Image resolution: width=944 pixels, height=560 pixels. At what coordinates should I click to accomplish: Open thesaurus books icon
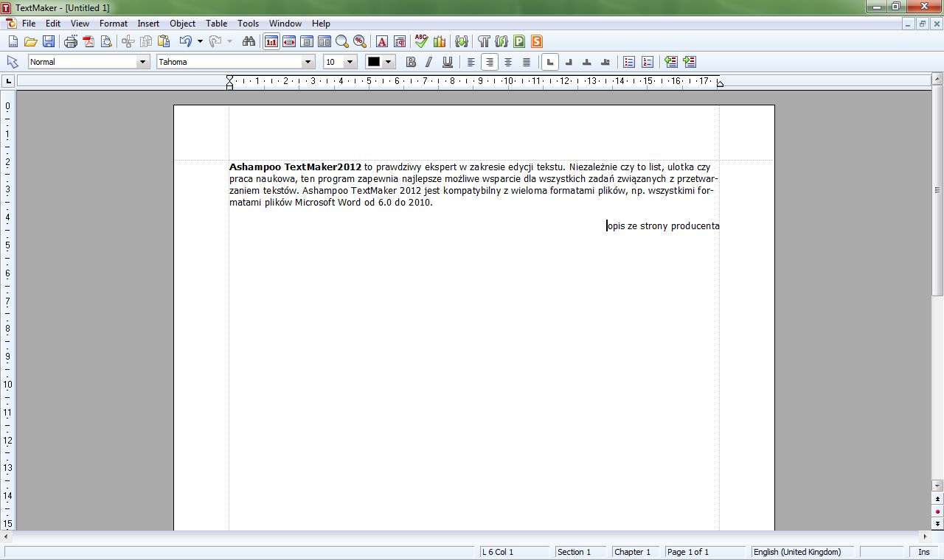(x=440, y=42)
